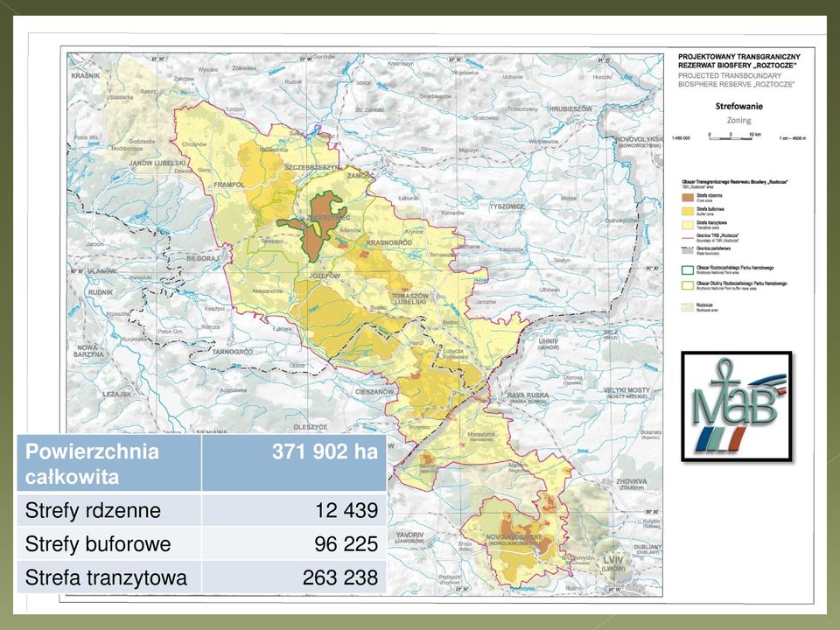Click the 'KRASNOBRÓD' map label
The height and width of the screenshot is (630, 840).
pyautogui.click(x=388, y=242)
